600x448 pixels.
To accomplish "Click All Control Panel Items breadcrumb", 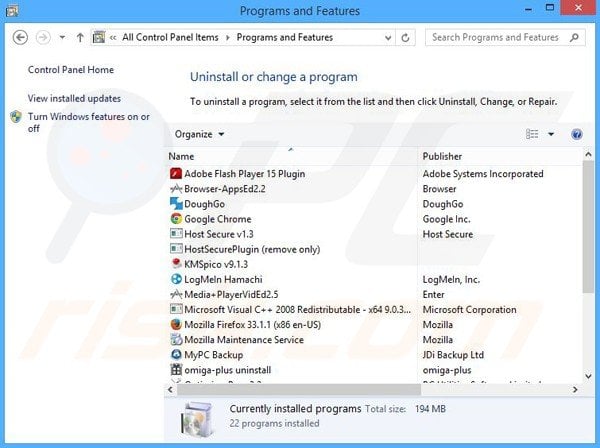I will pos(170,37).
